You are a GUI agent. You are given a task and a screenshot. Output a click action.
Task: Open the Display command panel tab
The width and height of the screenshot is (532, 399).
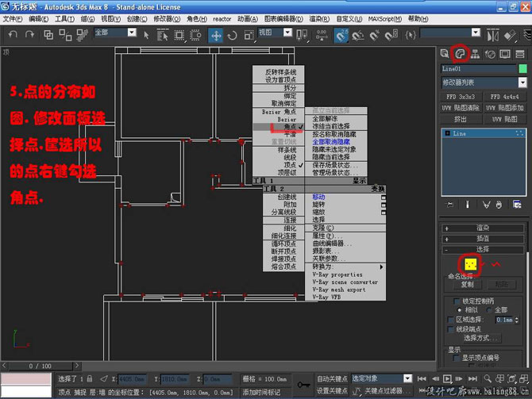(x=505, y=54)
